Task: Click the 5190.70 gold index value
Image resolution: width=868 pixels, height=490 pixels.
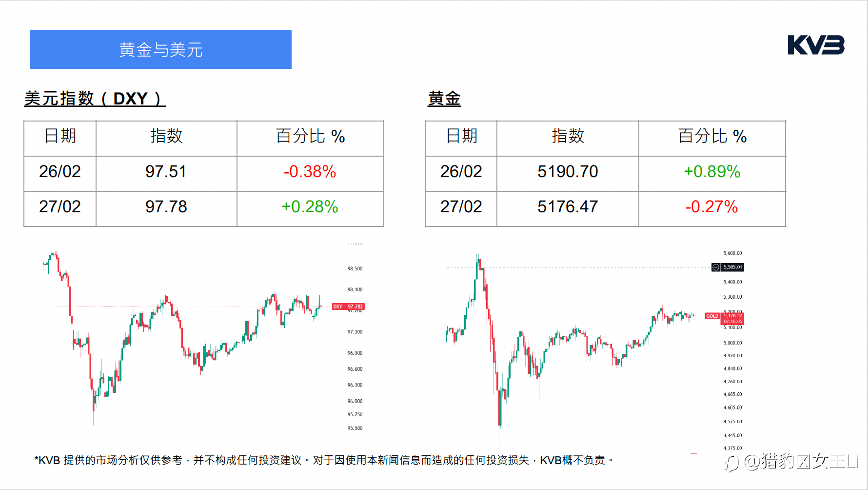Action: (568, 172)
